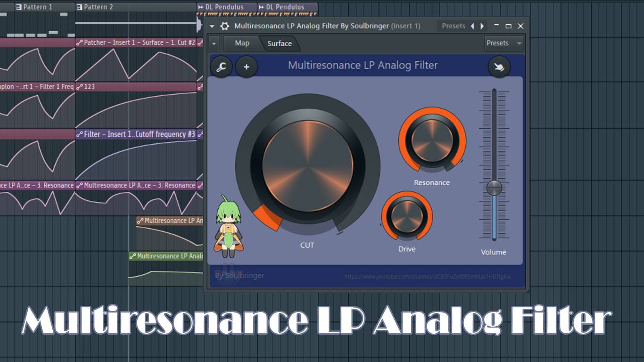644x362 pixels.
Task: Select the second DL Pendulus clip
Action: (288, 7)
